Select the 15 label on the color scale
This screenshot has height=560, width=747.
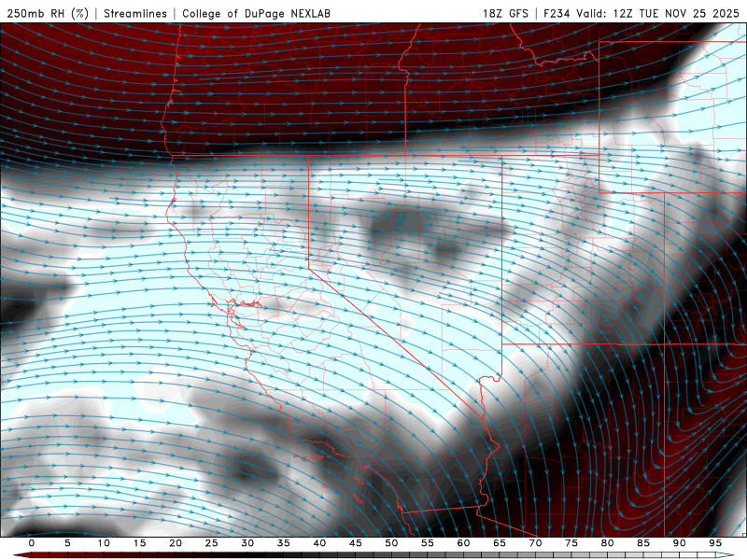[139, 543]
